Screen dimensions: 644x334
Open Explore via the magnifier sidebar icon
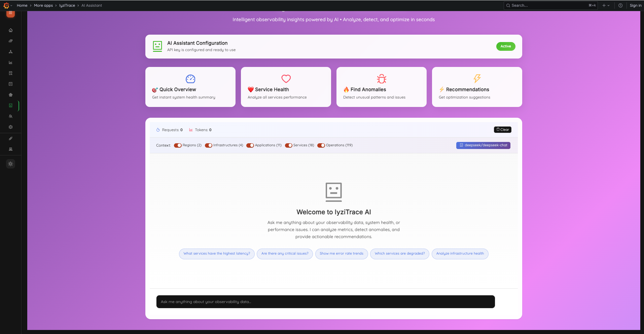coord(10,73)
